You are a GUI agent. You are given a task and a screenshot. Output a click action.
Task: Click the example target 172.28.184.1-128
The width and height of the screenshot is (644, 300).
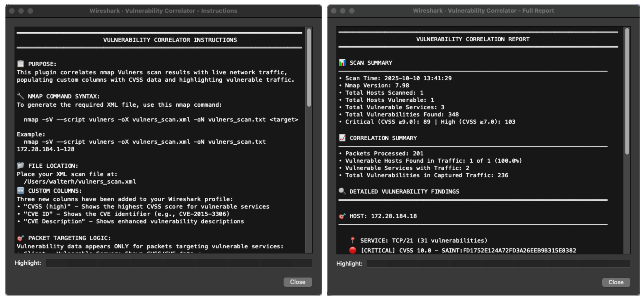pos(46,149)
